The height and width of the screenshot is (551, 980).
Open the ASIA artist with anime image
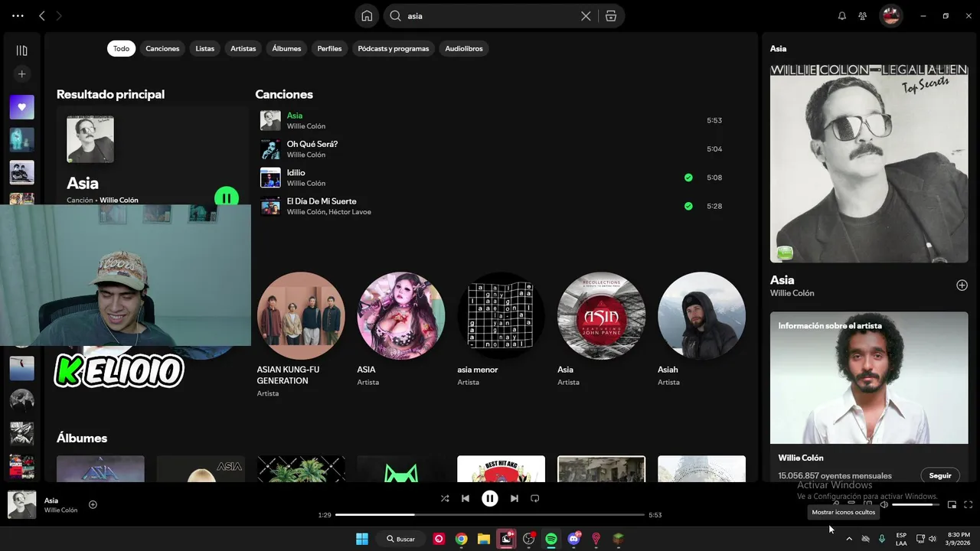click(400, 330)
